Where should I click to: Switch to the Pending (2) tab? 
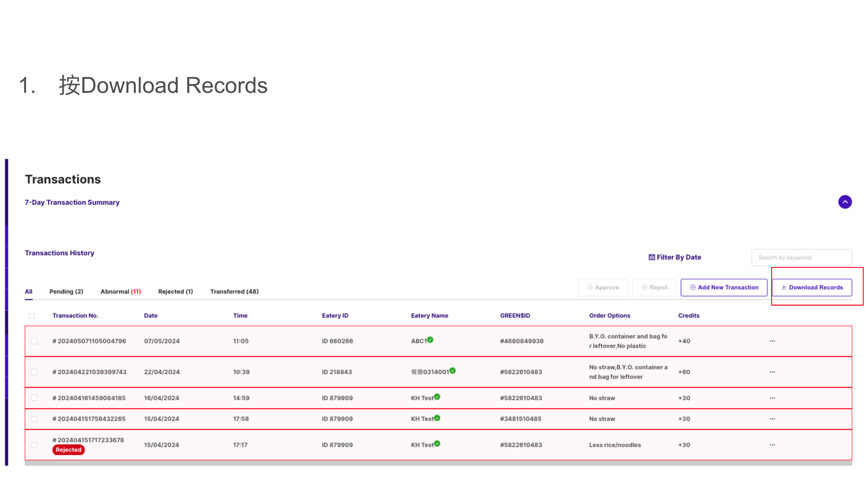pos(66,292)
